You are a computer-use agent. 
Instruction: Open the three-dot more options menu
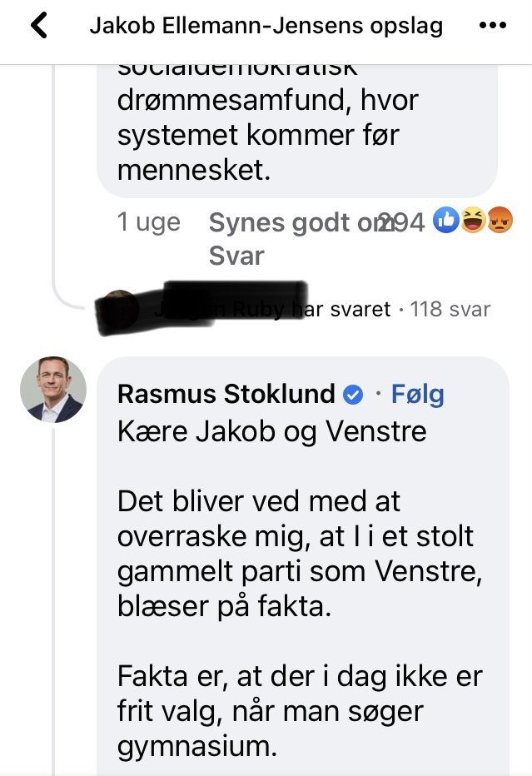[x=494, y=26]
